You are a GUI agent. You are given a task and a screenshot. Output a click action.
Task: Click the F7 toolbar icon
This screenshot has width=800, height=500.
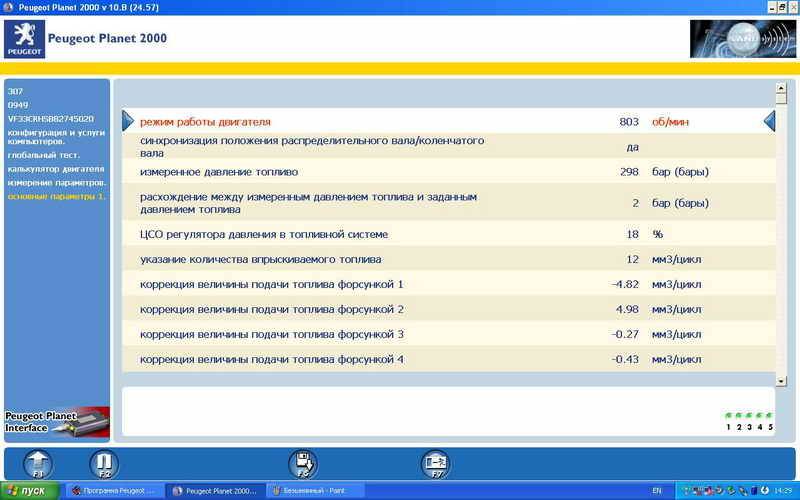435,463
